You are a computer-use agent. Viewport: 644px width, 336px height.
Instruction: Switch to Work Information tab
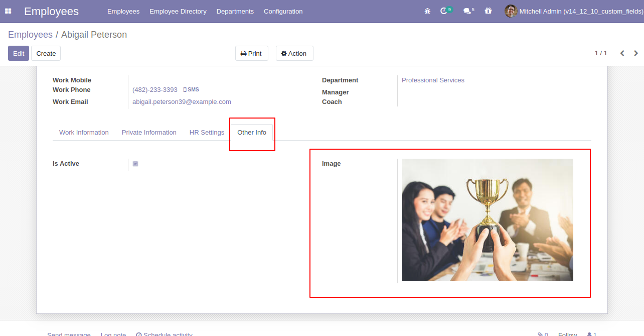pos(84,133)
